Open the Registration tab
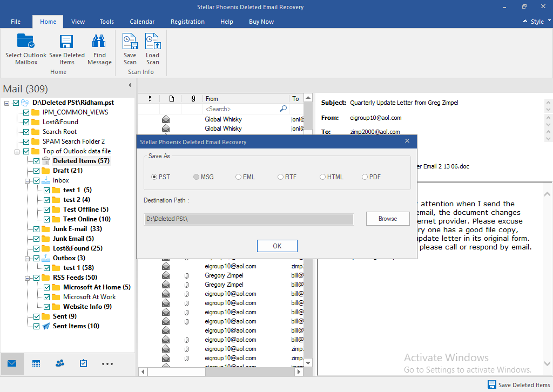 187,22
